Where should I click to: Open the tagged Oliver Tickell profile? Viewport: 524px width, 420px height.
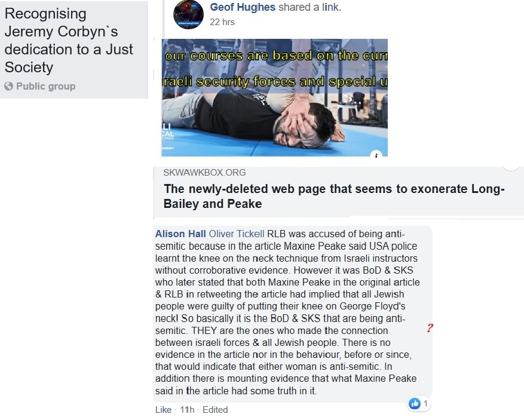[x=237, y=234]
